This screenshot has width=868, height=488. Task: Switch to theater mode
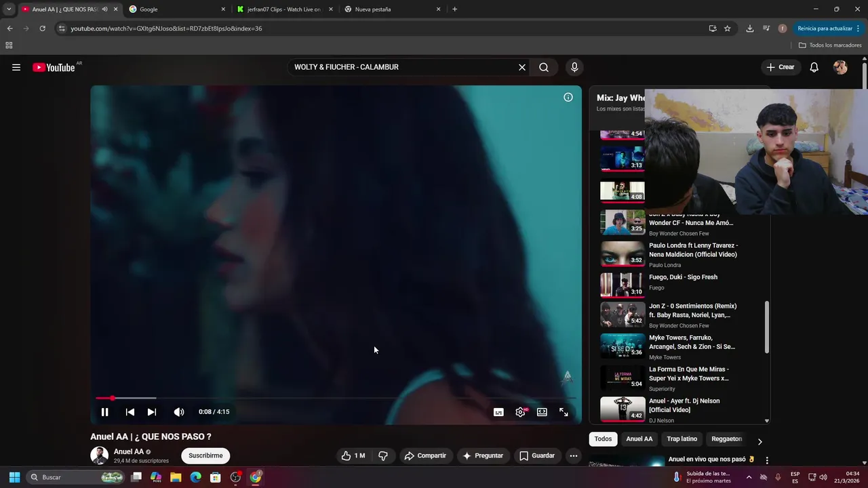542,412
